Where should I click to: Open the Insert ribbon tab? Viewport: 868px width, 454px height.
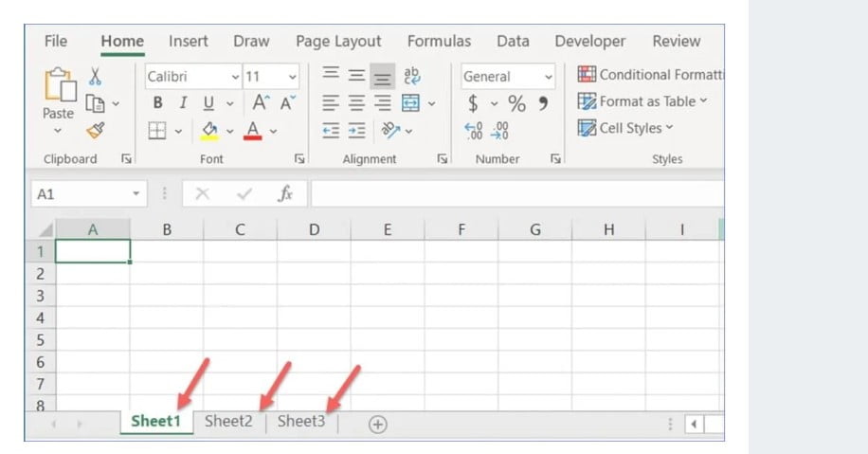[189, 42]
